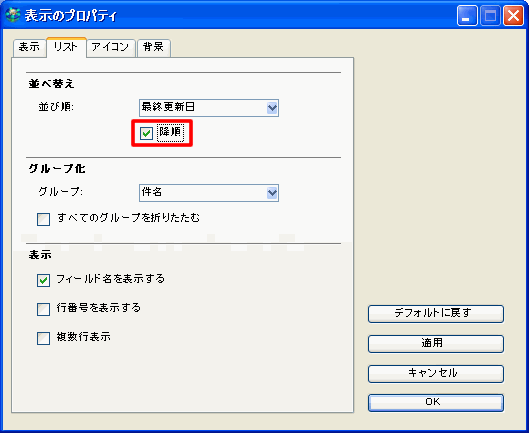Uncheck the 降順 checkbox
This screenshot has width=529, height=433.
pyautogui.click(x=146, y=133)
